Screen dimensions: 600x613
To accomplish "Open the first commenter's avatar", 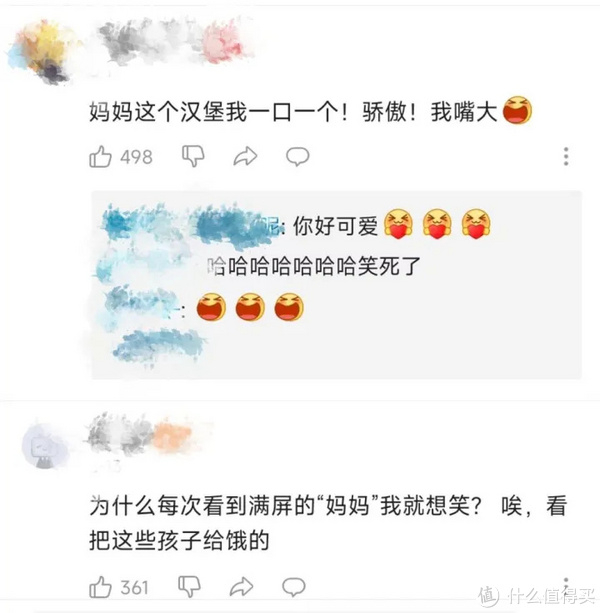I will pos(39,51).
